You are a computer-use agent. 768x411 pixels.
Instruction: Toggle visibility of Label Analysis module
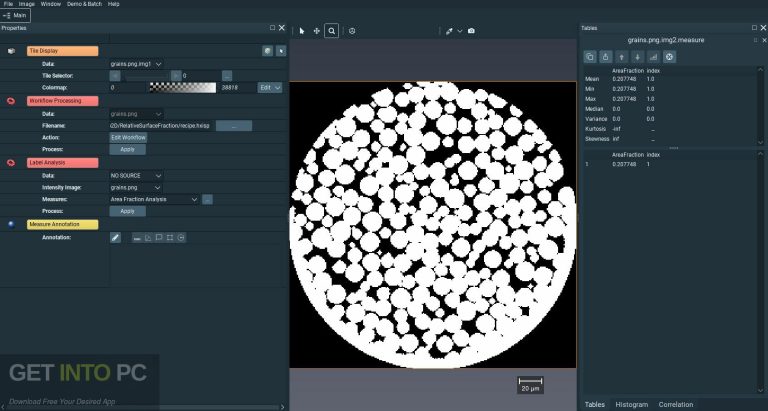pyautogui.click(x=11, y=162)
